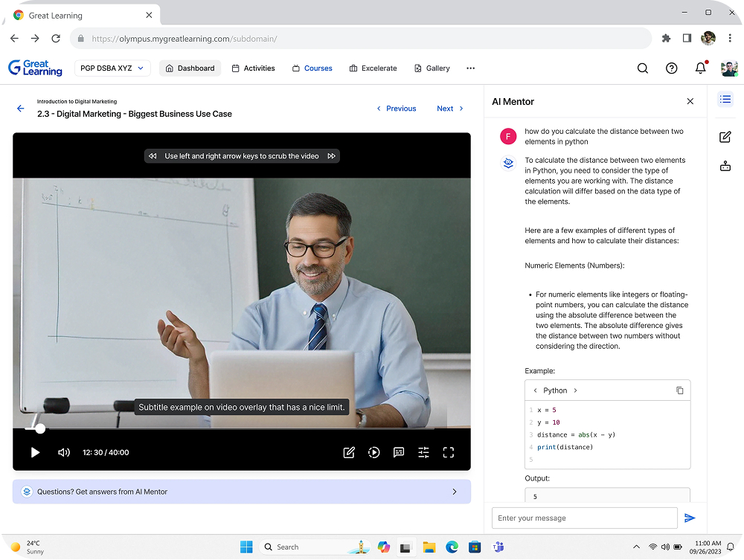Open video settings sliders icon

point(423,452)
